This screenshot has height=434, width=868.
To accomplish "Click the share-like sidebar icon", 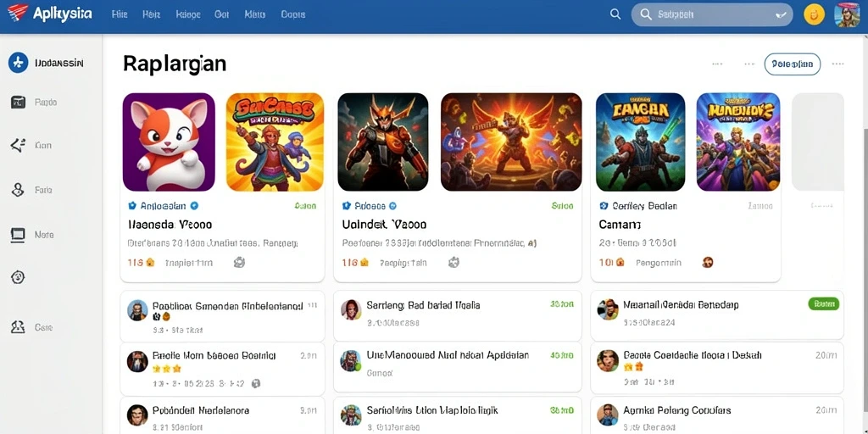I will coord(18,145).
